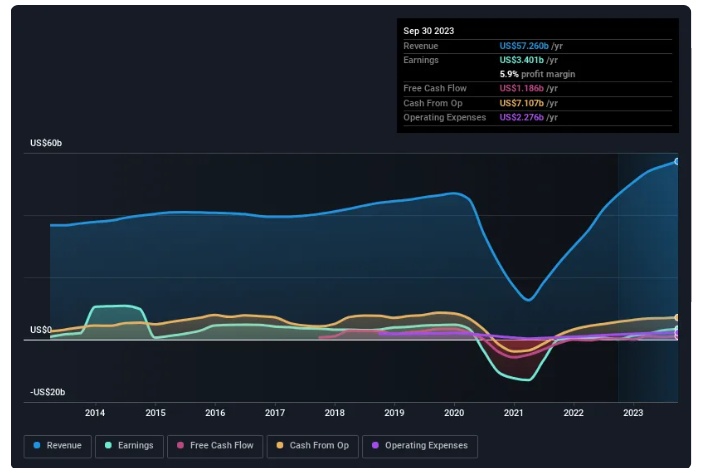Select the 2020 year tick label
Screen dimensions: 701x473
point(454,412)
